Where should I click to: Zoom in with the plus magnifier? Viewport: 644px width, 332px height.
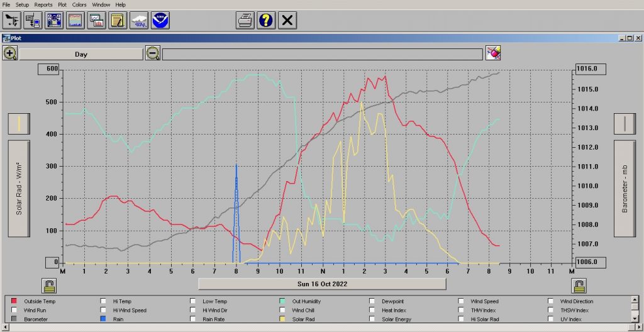click(10, 53)
